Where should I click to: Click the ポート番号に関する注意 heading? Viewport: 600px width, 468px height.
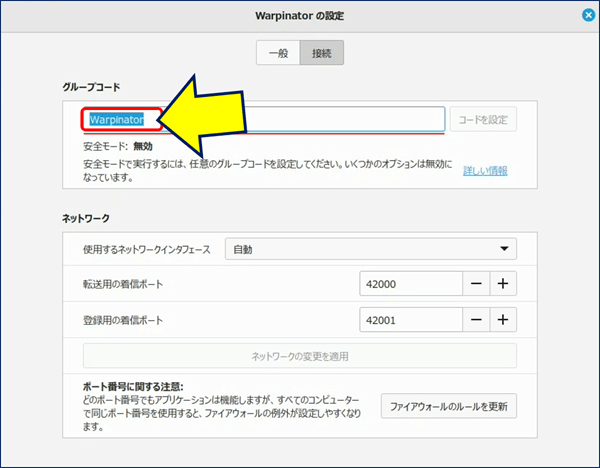(133, 386)
